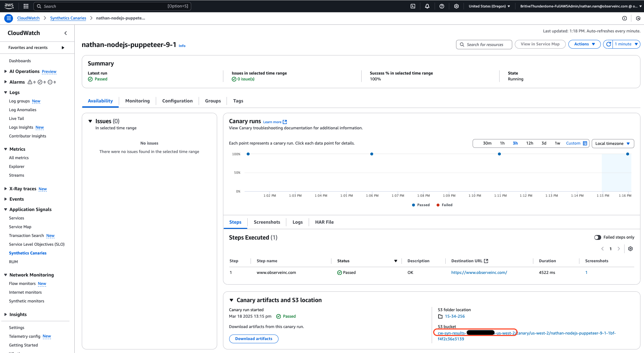Collapse the Metrics section
This screenshot has width=644, height=353.
tap(6, 149)
